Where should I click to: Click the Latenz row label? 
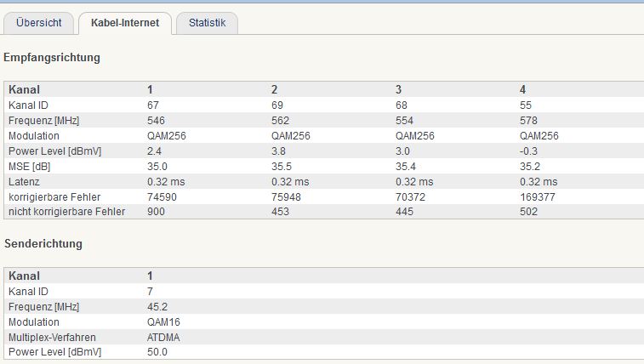point(24,182)
